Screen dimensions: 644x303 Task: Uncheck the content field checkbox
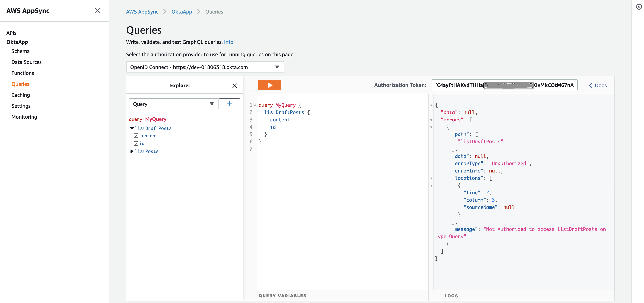pyautogui.click(x=136, y=136)
